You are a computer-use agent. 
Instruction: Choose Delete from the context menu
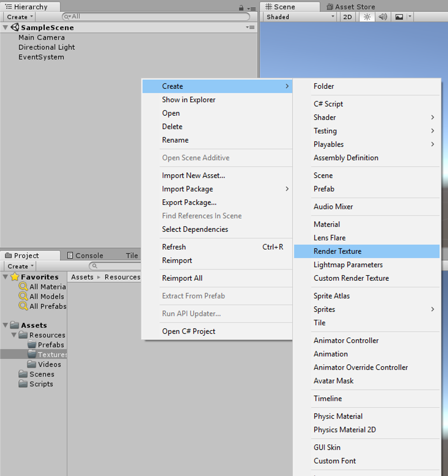(x=217, y=127)
